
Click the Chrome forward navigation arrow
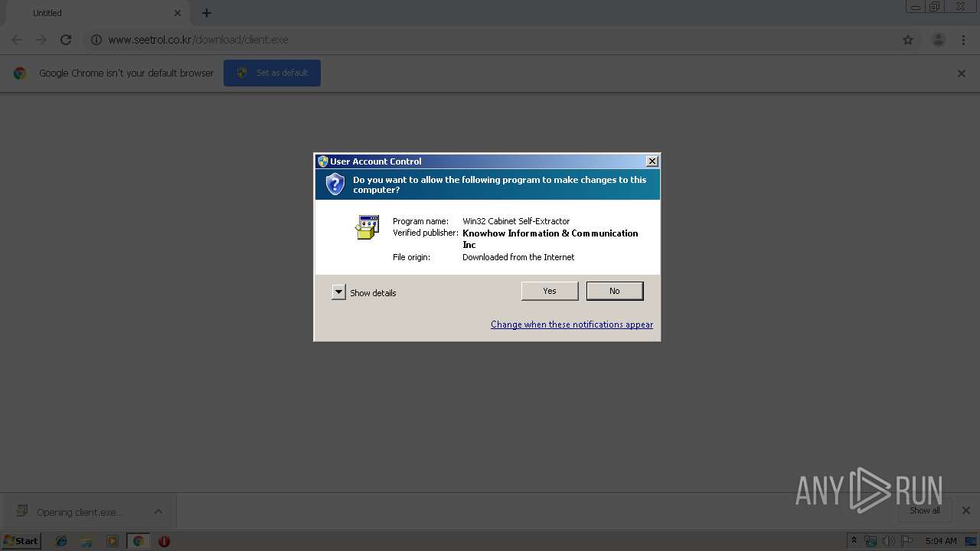coord(41,40)
